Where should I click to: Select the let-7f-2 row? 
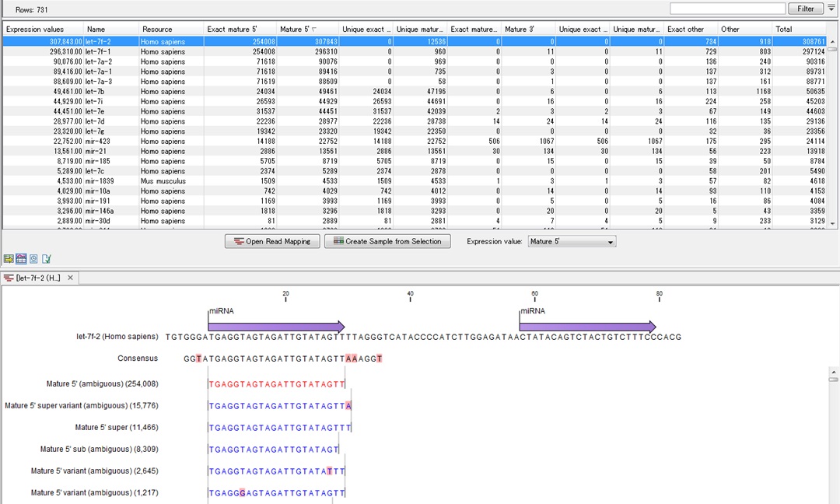[x=415, y=41]
